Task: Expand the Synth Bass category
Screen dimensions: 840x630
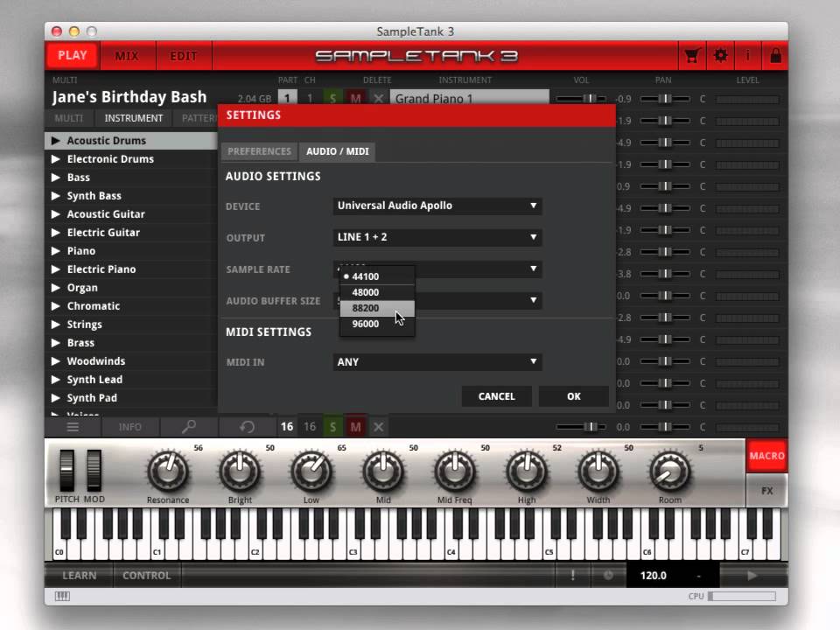Action: pos(55,195)
